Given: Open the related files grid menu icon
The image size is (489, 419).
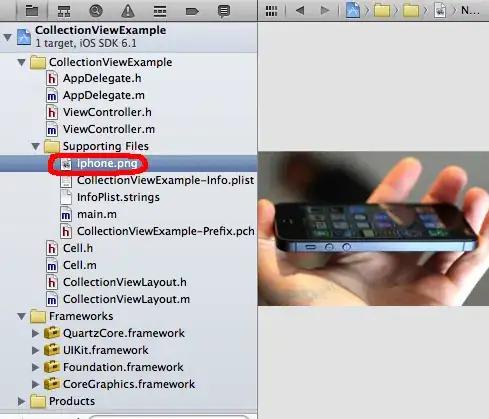Looking at the screenshot, I should pyautogui.click(x=271, y=11).
